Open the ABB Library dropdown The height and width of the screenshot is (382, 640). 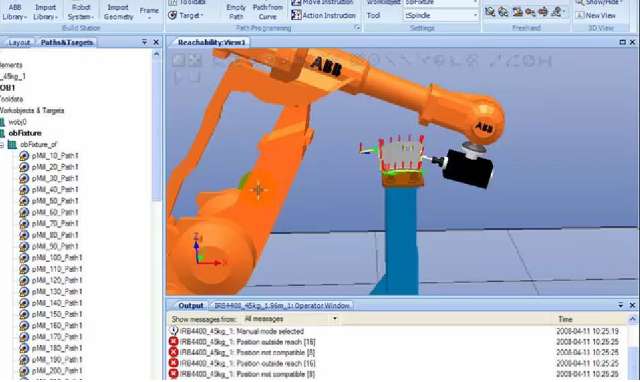15,12
